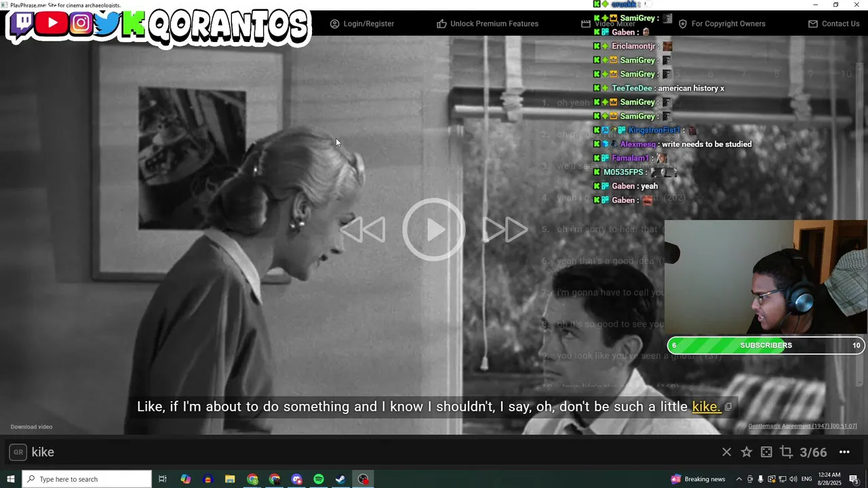Click the Instagram logo in overlay banner

[81, 24]
